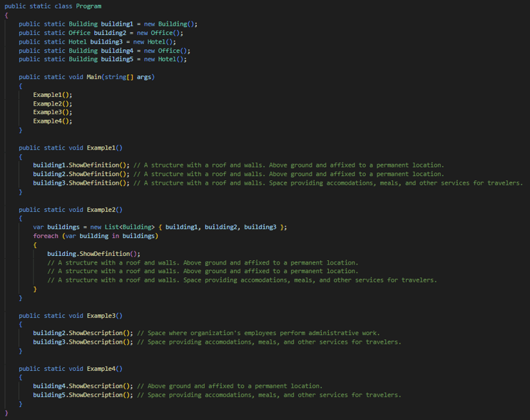This screenshot has width=530, height=420.
Task: Click the comment after building5.ShowDescription()
Action: (269, 395)
